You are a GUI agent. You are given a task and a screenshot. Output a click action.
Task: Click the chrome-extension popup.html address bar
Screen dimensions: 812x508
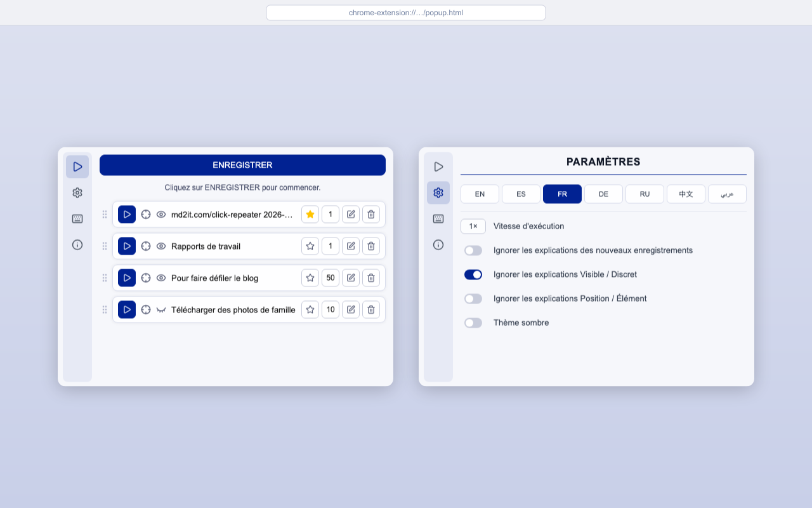pyautogui.click(x=406, y=13)
